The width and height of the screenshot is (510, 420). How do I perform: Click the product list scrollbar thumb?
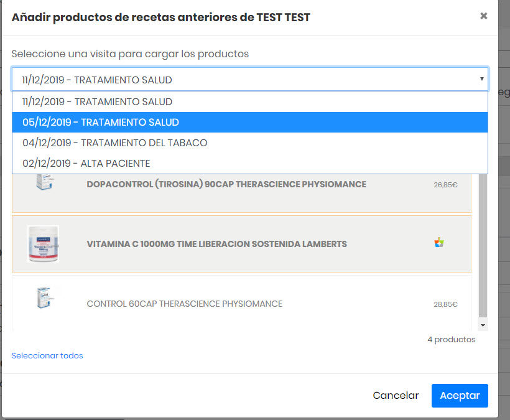coord(483,245)
